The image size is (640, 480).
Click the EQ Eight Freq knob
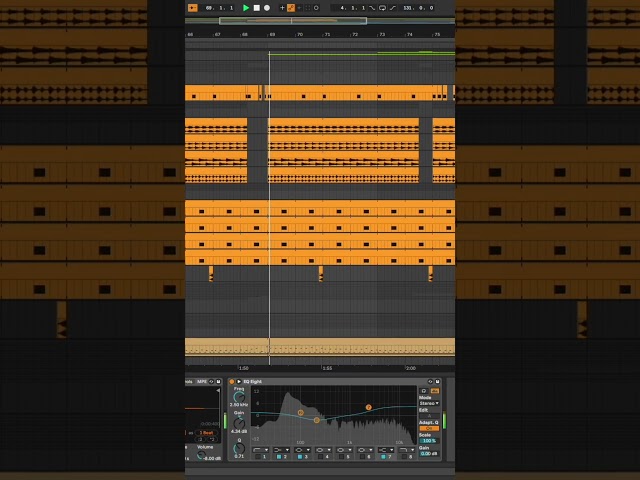(239, 397)
